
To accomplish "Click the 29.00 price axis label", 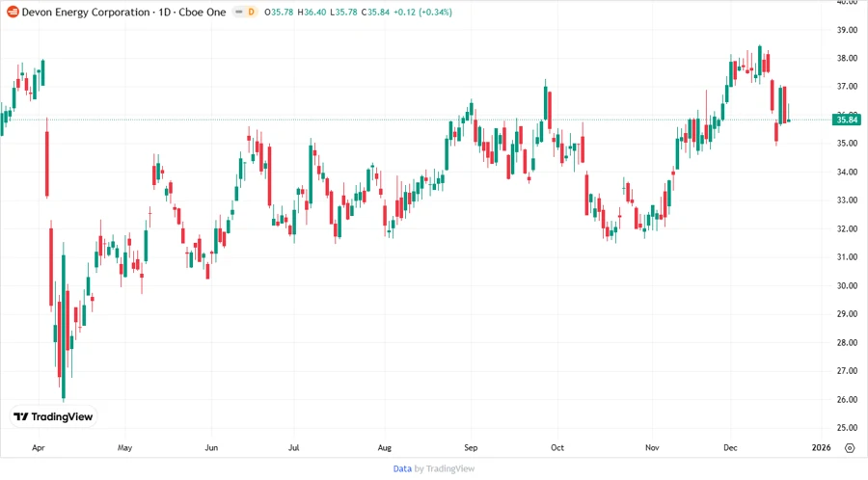I will point(847,314).
